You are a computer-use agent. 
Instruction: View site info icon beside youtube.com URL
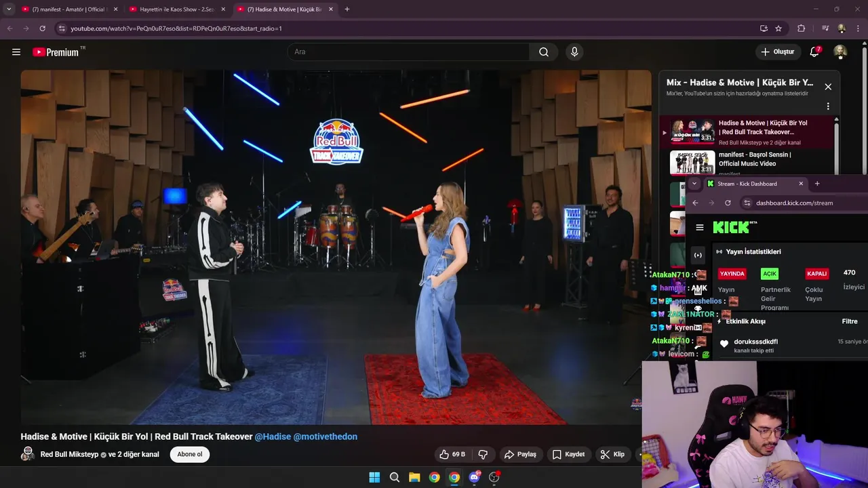point(62,28)
